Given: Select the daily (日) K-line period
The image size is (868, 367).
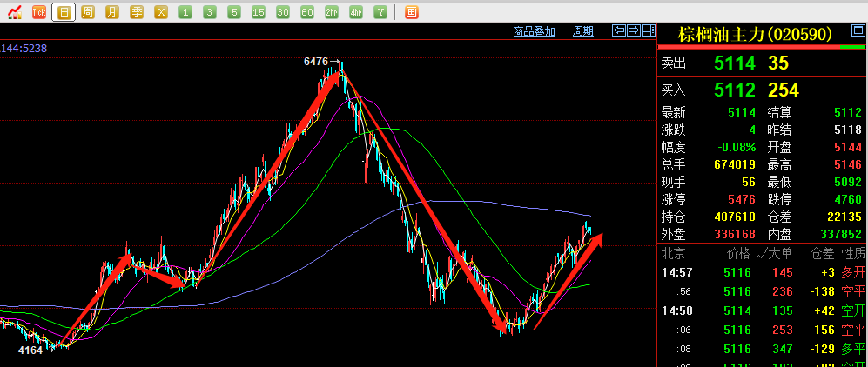Looking at the screenshot, I should pos(64,11).
